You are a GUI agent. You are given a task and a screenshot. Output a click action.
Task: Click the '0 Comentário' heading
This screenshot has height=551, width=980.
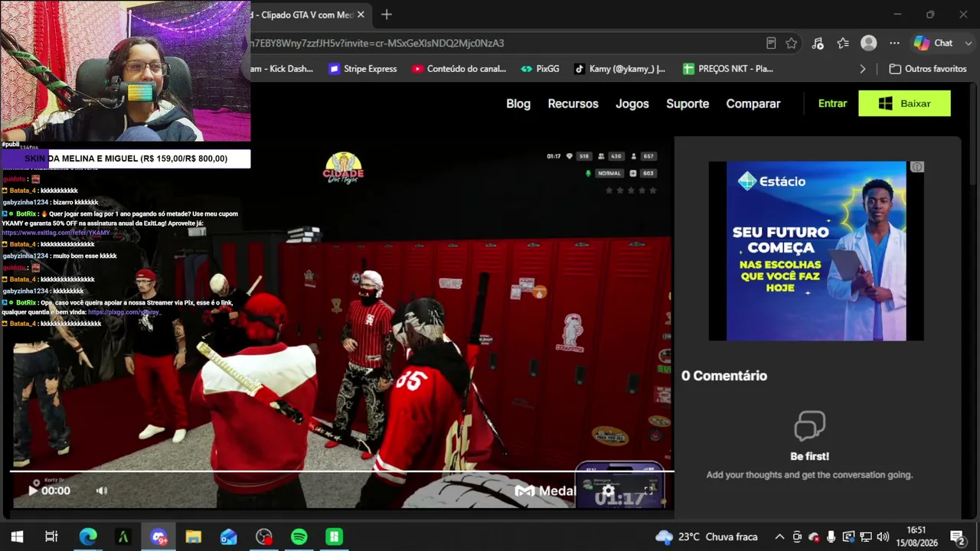point(724,376)
